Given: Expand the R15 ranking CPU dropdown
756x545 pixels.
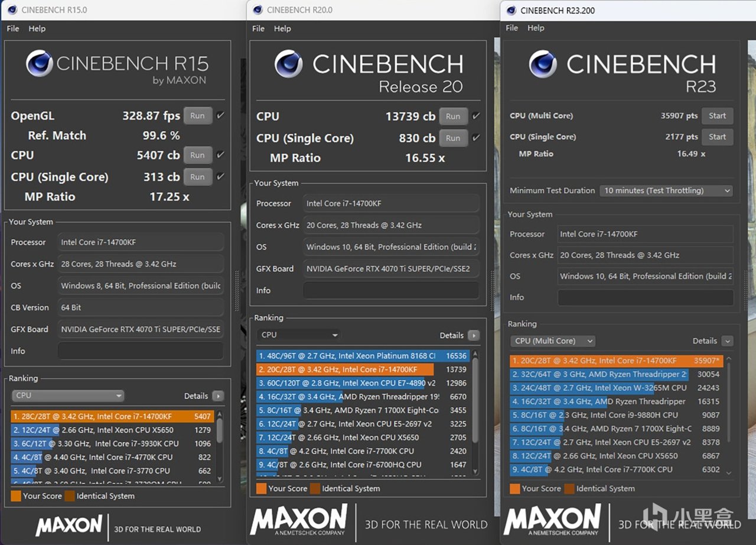Looking at the screenshot, I should click(68, 395).
